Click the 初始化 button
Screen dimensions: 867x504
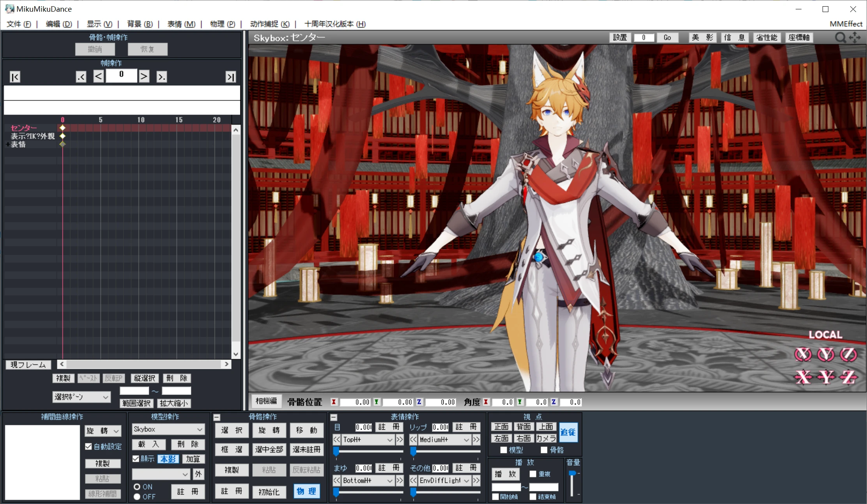pos(269,492)
